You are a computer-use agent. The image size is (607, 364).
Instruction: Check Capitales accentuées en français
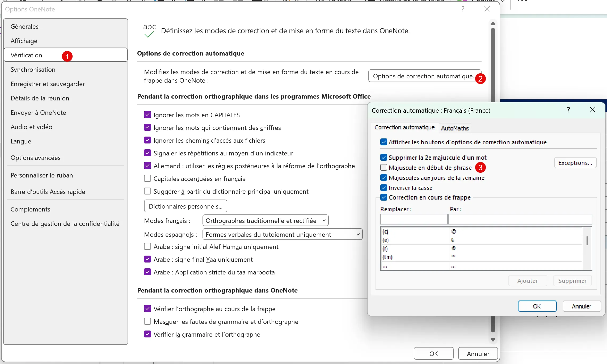pyautogui.click(x=147, y=179)
